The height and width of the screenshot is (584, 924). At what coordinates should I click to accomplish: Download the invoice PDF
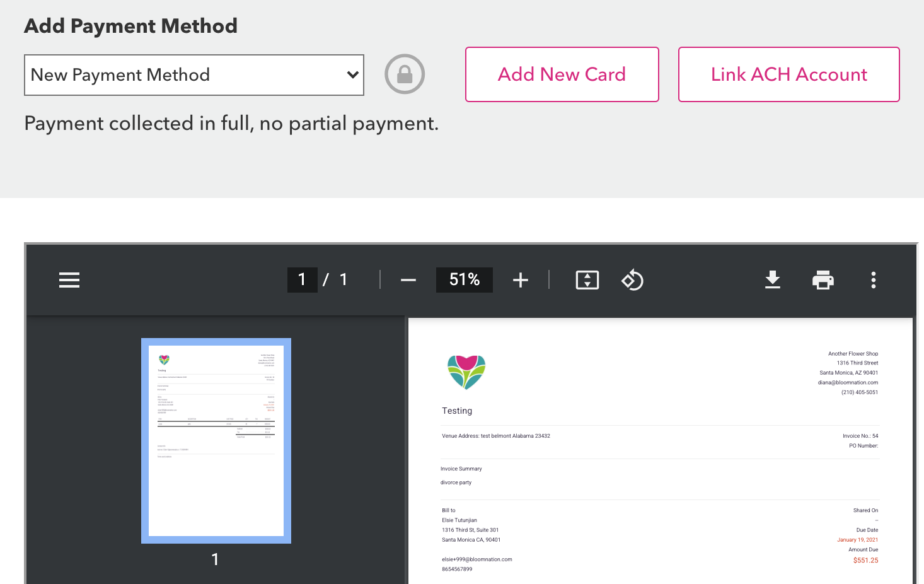[773, 280]
